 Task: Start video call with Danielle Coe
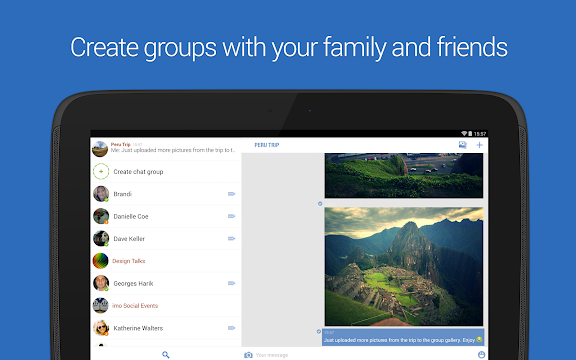231,216
